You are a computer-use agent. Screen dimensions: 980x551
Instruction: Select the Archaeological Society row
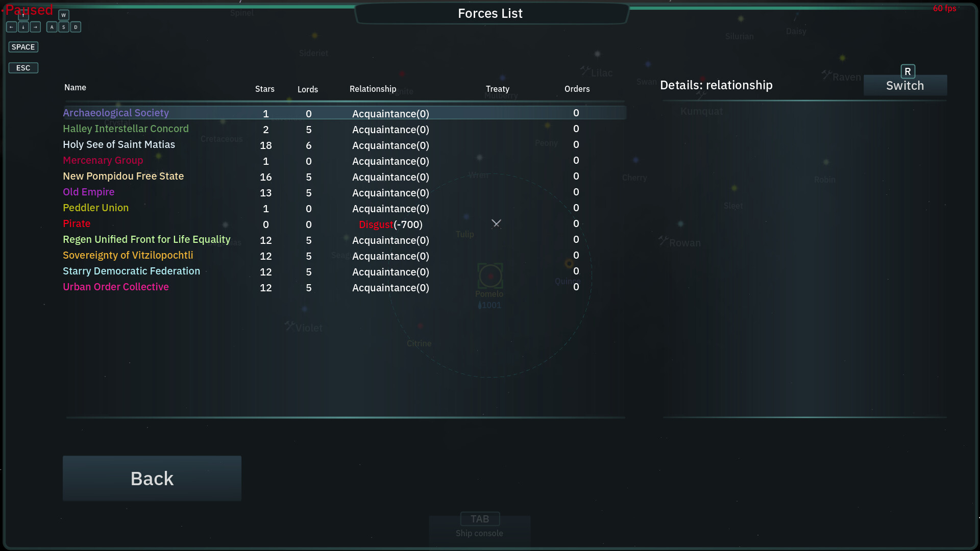pyautogui.click(x=345, y=113)
